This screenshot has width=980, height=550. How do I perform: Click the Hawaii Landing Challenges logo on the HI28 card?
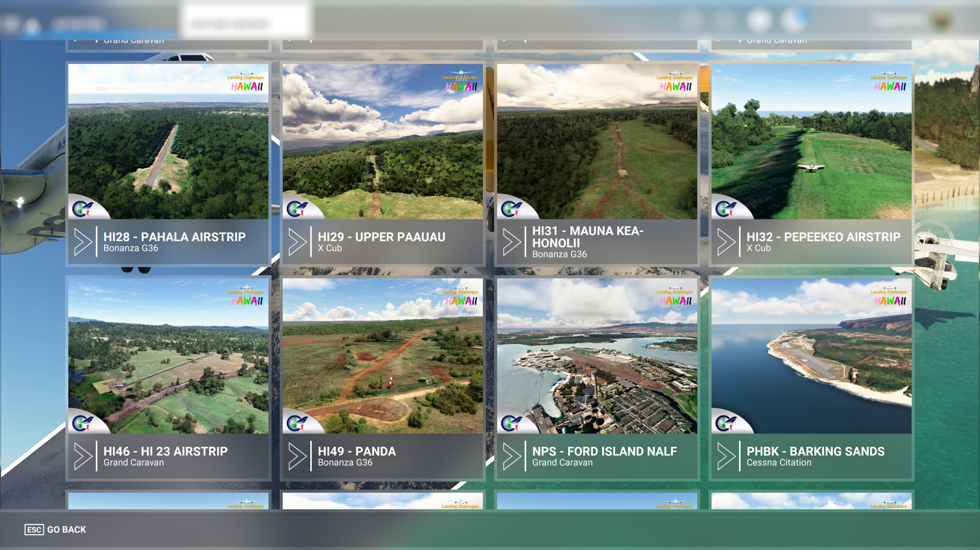pyautogui.click(x=246, y=81)
